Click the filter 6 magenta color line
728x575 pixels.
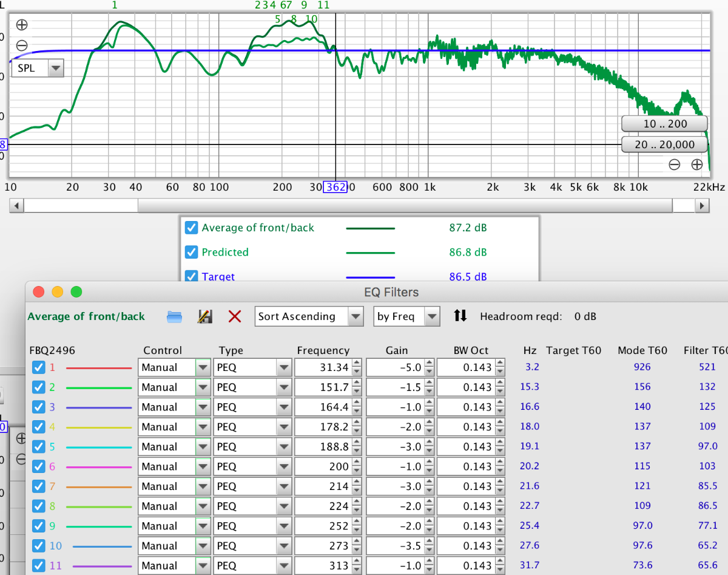[98, 467]
